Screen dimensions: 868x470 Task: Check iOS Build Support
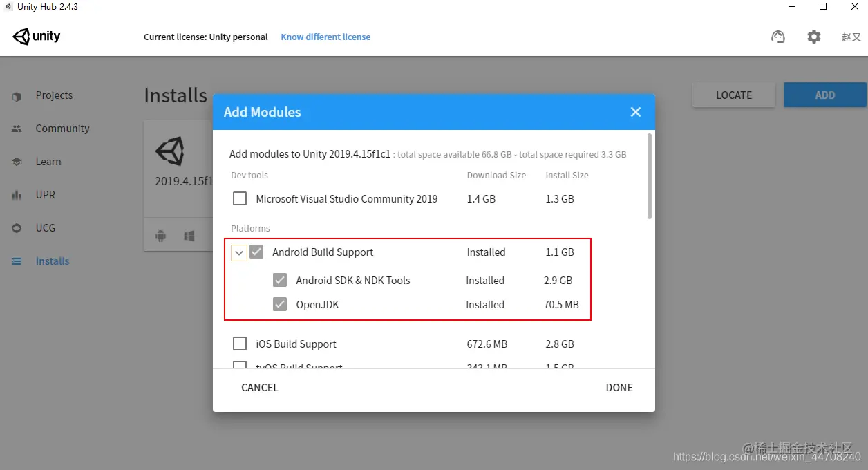[240, 344]
